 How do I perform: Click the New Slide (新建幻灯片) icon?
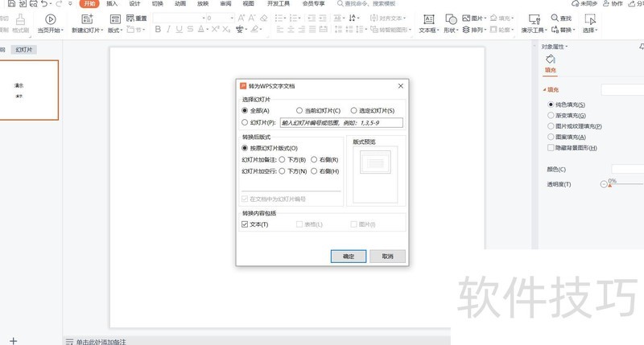pos(87,19)
